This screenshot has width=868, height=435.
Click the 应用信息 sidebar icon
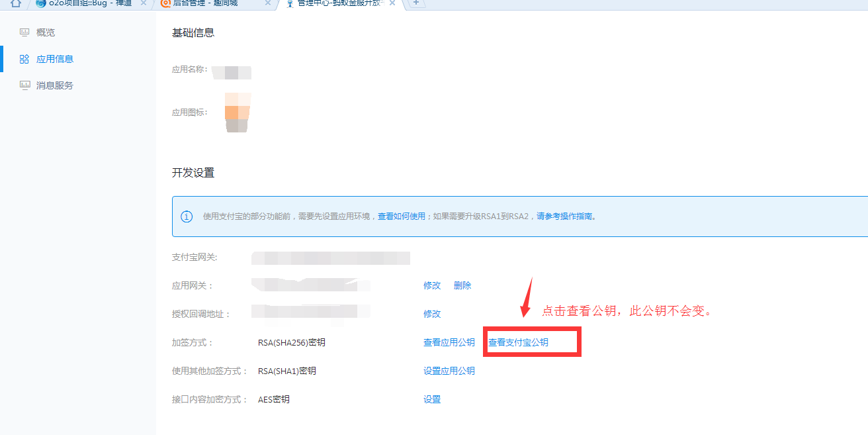(x=24, y=58)
